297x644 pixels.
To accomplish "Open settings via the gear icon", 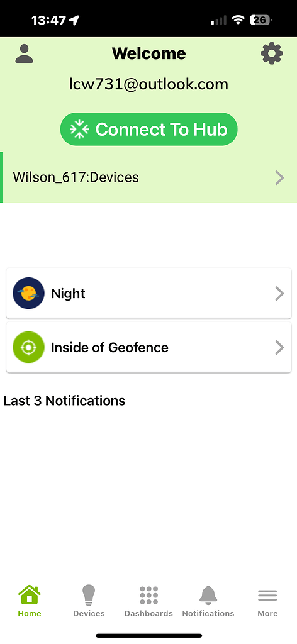I will [272, 53].
